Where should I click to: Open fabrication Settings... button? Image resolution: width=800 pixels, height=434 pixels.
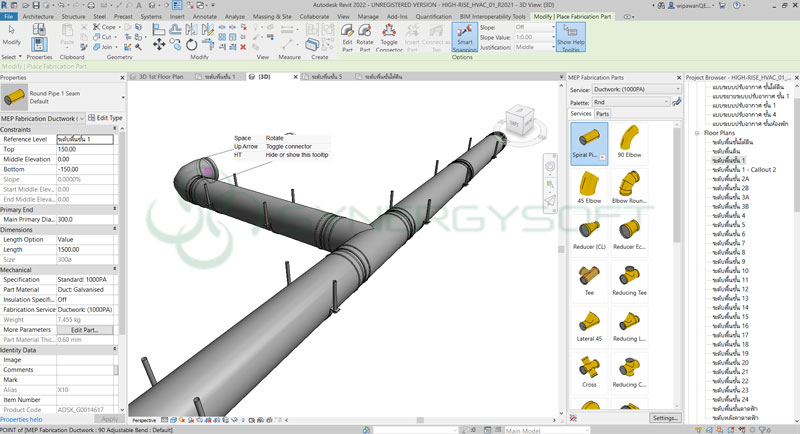[x=665, y=417]
